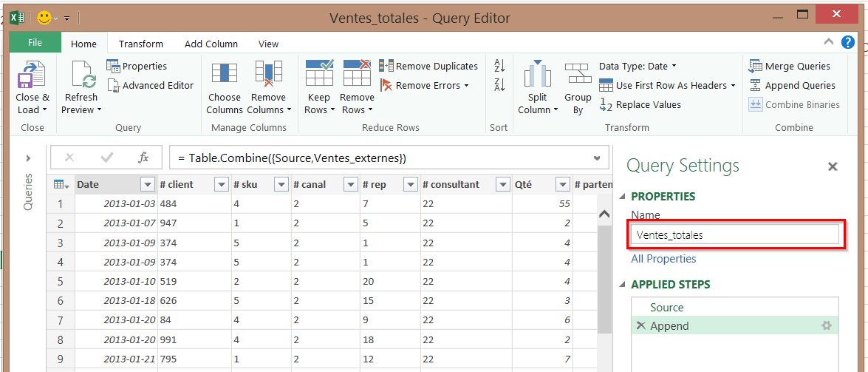
Task: Click the query Name input field
Action: coord(735,235)
